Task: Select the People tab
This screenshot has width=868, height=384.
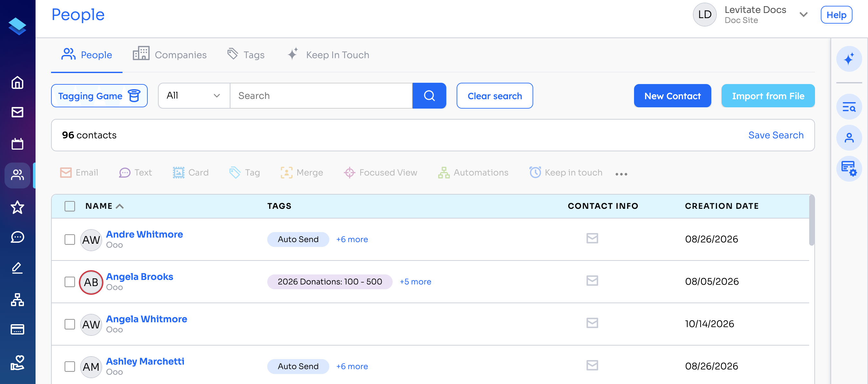Action: (x=87, y=55)
